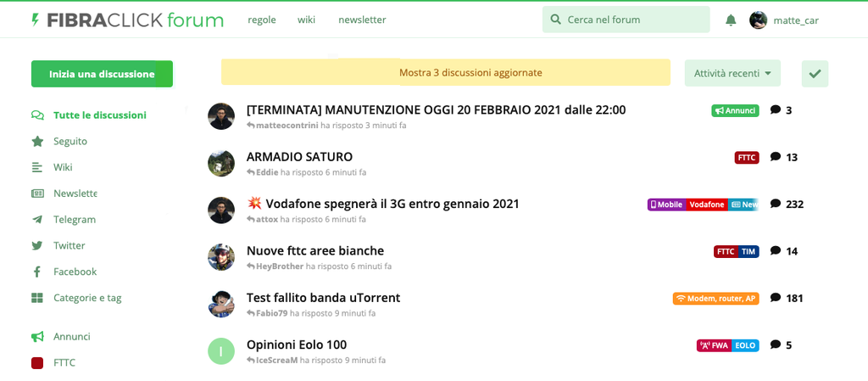Image resolution: width=868 pixels, height=381 pixels.
Task: Click FTTC label in sidebar
Action: (x=64, y=363)
